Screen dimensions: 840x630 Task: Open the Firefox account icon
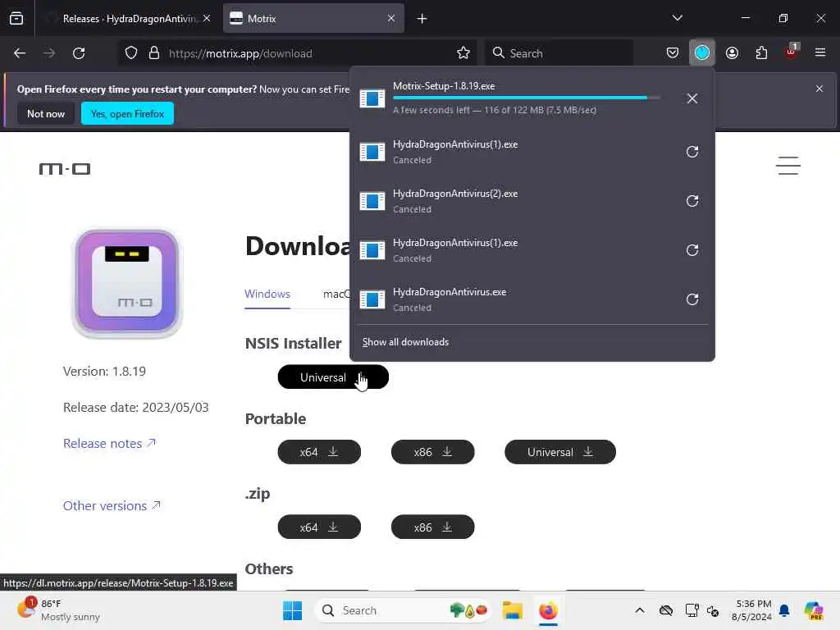(732, 53)
